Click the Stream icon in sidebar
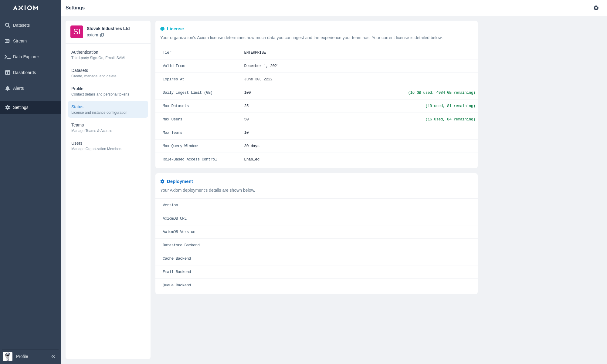The width and height of the screenshot is (607, 364). [8, 41]
